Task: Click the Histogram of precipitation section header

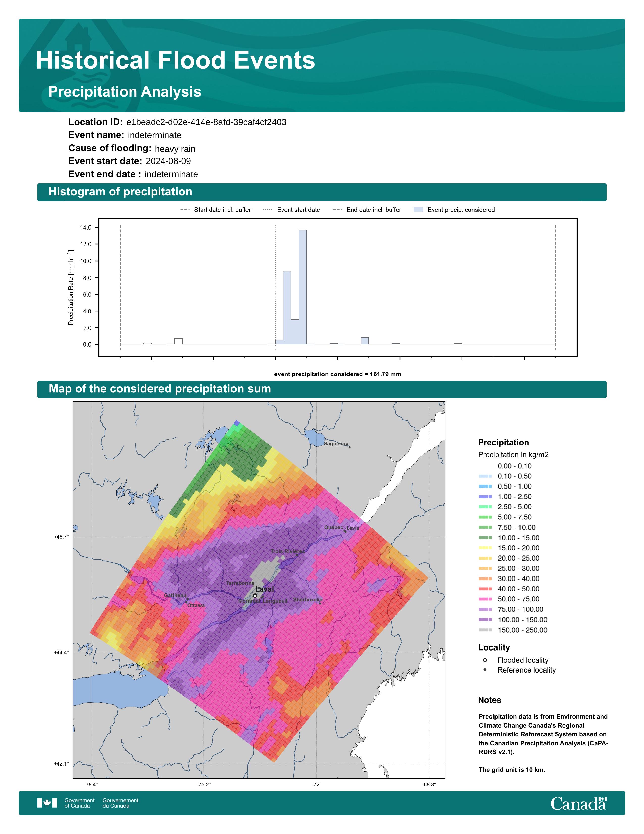Action: [x=321, y=192]
